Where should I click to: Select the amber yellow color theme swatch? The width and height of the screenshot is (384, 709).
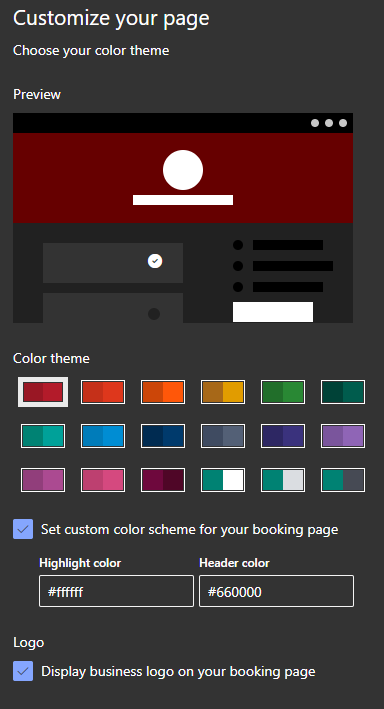click(x=223, y=392)
